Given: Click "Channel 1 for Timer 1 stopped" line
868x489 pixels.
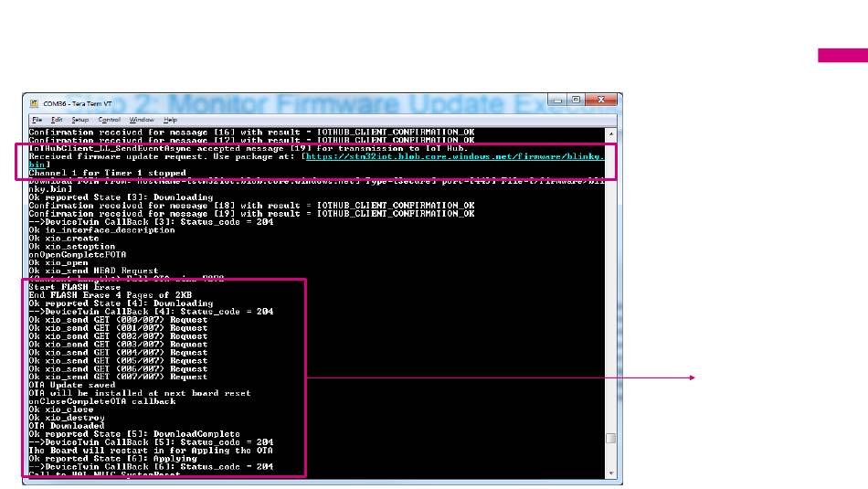Looking at the screenshot, I should pyautogui.click(x=108, y=172).
